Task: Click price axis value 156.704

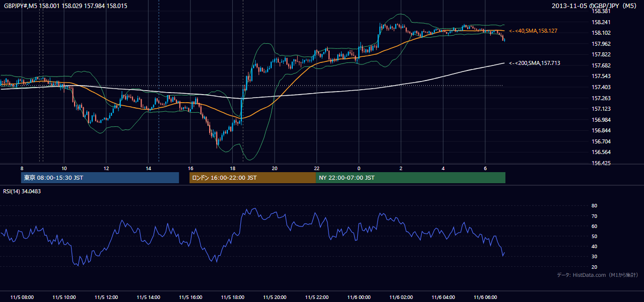Action: point(601,141)
